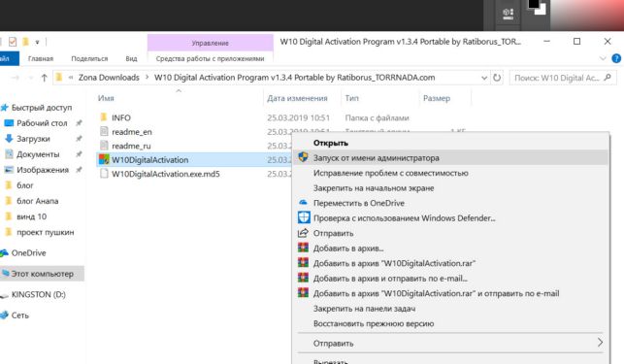The width and height of the screenshot is (624, 364).
Task: Choose Восстановить прежнюю версию
Action: tap(374, 323)
